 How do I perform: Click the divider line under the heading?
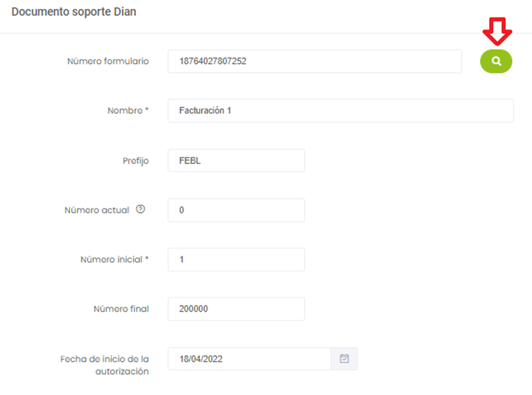click(x=266, y=33)
